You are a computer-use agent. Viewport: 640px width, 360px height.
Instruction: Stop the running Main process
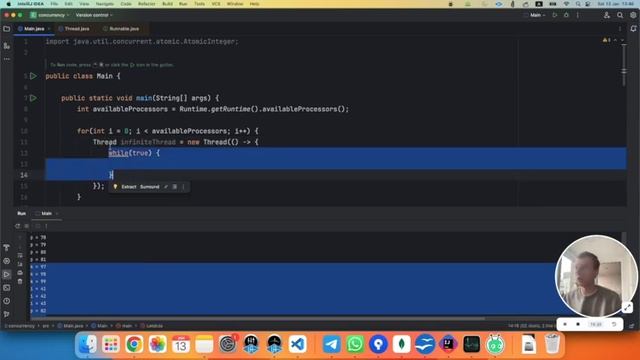click(x=27, y=226)
